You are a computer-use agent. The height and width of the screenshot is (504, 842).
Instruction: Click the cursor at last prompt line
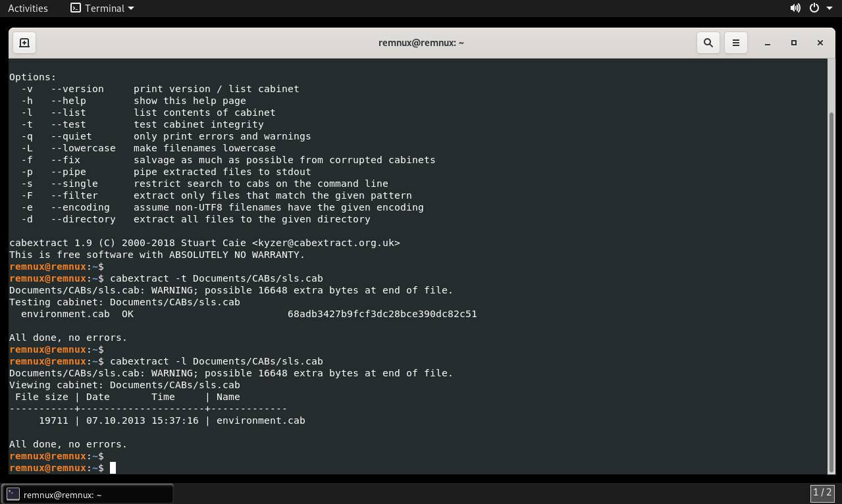pos(113,468)
